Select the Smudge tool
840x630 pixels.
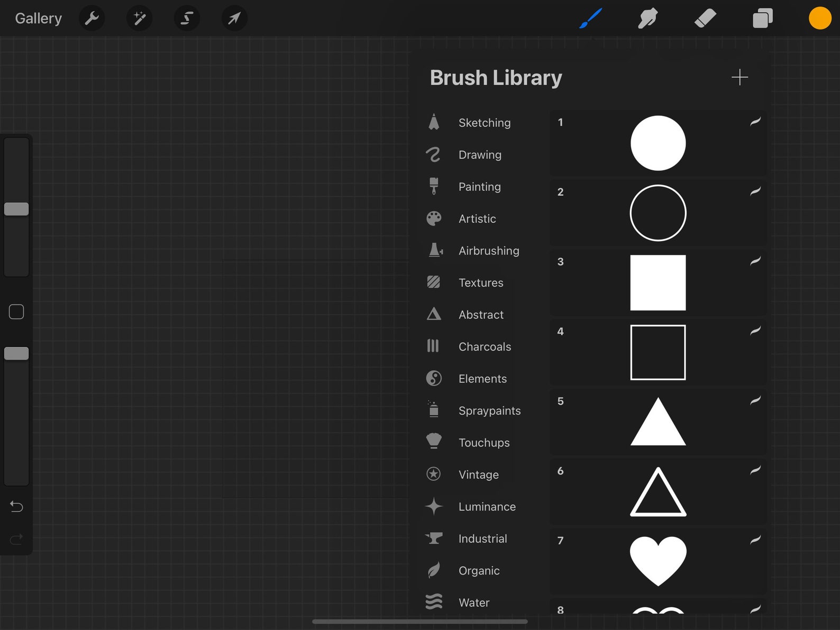point(648,19)
